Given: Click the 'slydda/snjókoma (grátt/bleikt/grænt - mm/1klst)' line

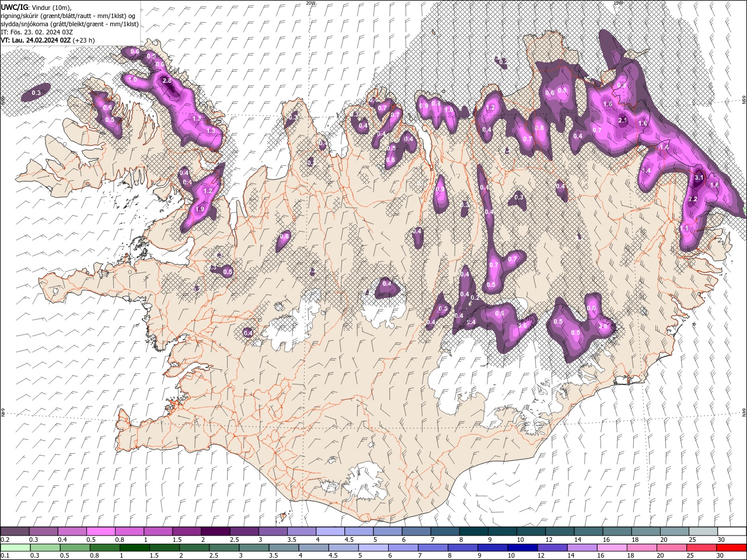Looking at the screenshot, I should pos(69,24).
